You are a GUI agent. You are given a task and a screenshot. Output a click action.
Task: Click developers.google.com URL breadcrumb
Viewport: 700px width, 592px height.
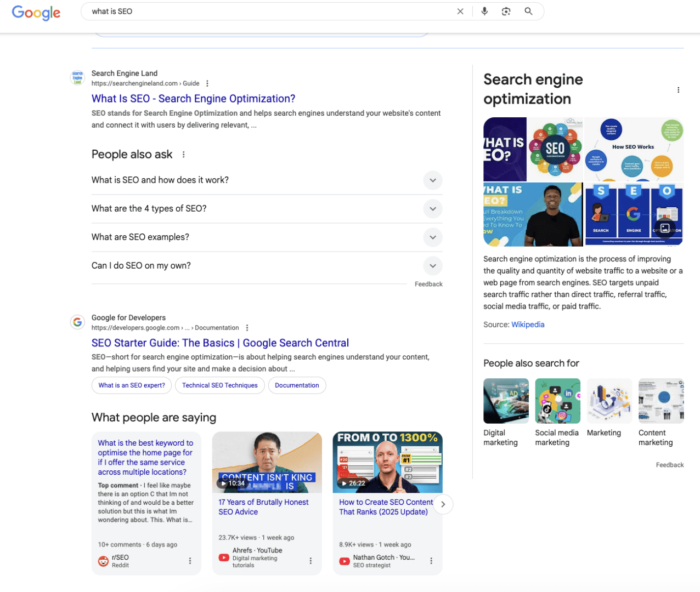tap(165, 328)
